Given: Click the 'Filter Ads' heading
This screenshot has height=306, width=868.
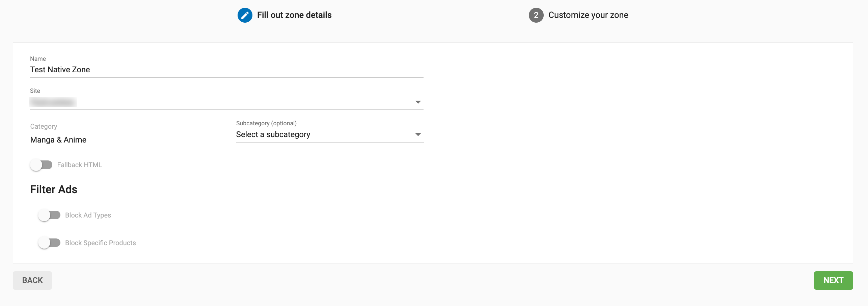Looking at the screenshot, I should [x=54, y=189].
